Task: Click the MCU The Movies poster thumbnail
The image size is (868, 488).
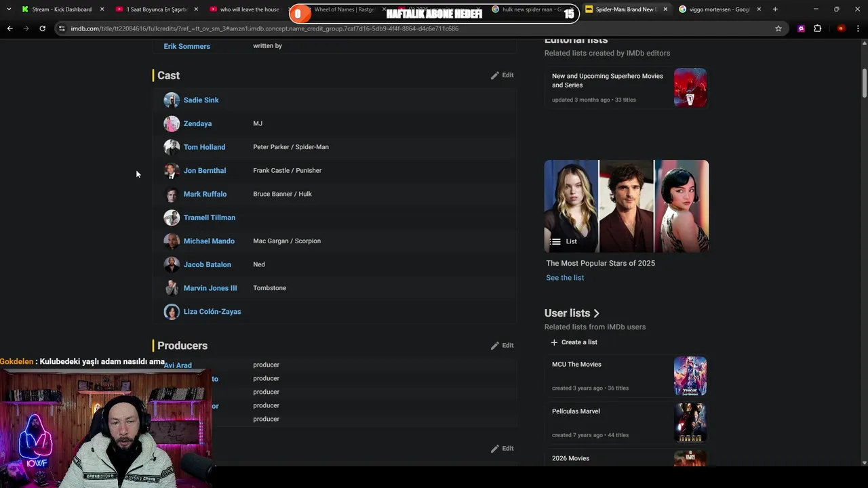Action: (x=690, y=376)
